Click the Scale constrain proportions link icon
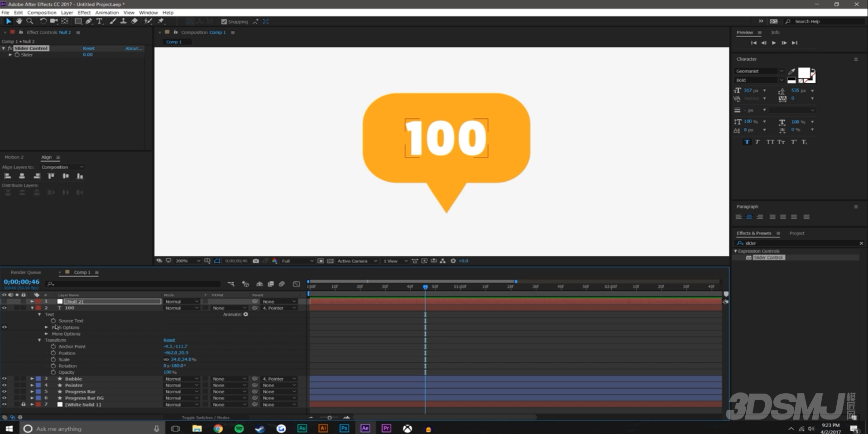 (x=166, y=360)
